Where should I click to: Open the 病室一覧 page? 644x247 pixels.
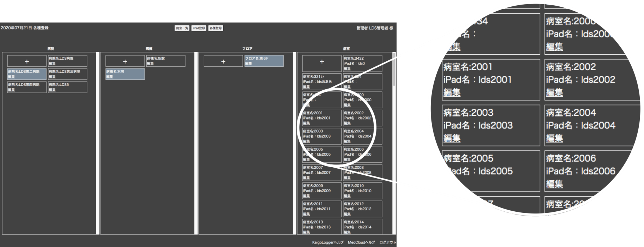tap(182, 28)
